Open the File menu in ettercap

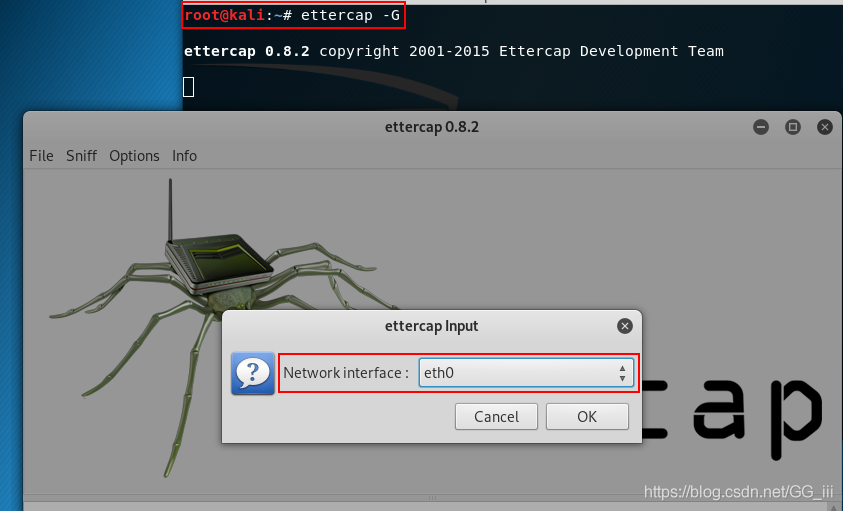click(41, 156)
